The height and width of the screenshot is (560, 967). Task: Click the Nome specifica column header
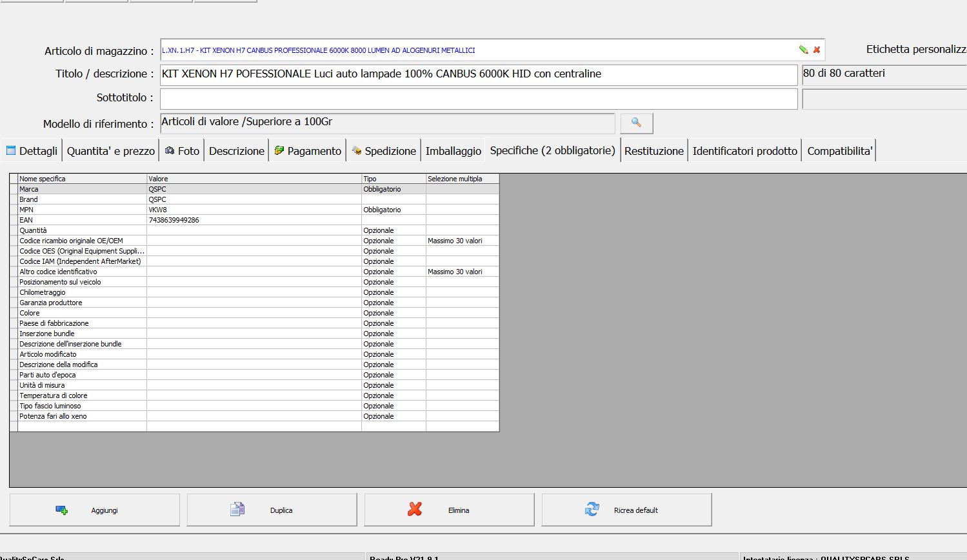tap(82, 179)
